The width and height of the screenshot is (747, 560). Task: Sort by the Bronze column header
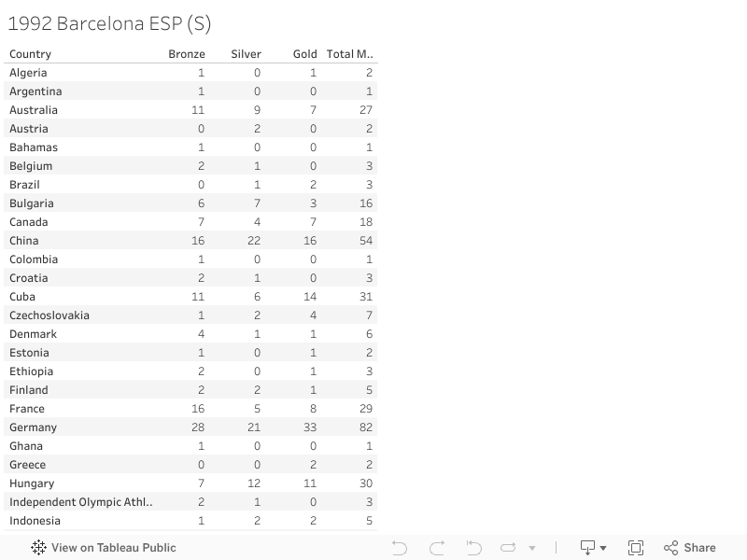click(187, 54)
